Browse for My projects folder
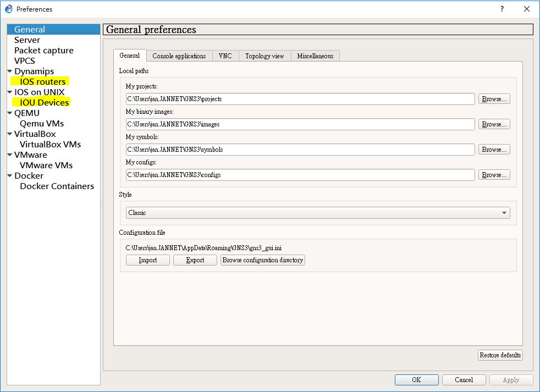 (x=494, y=99)
